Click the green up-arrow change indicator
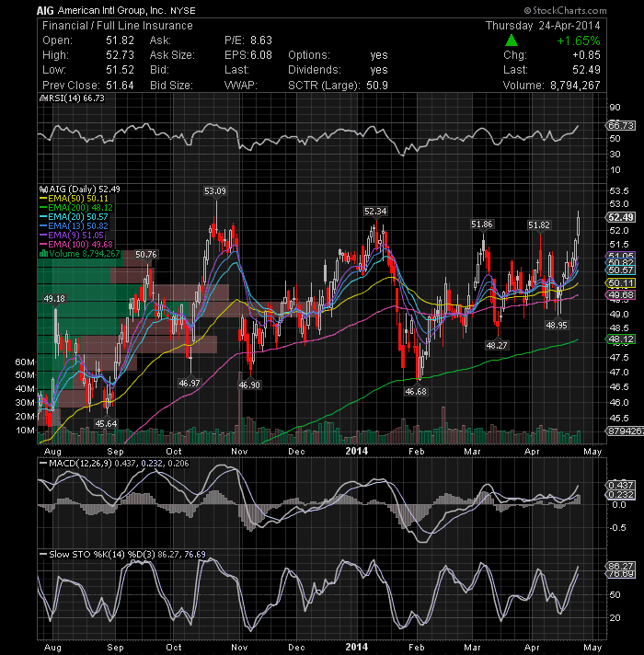 tap(512, 40)
